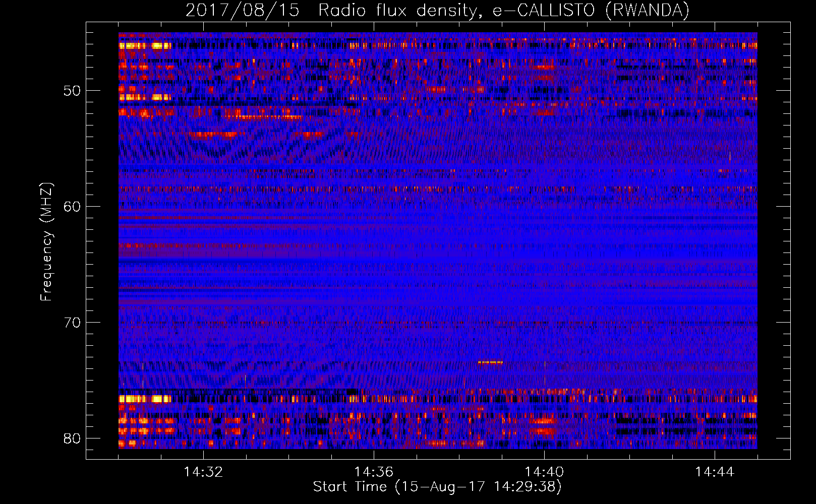The image size is (816, 504).
Task: Click the plot title 'Radio flux density, e-CALLISTO (RWANDA)'
Action: click(504, 10)
